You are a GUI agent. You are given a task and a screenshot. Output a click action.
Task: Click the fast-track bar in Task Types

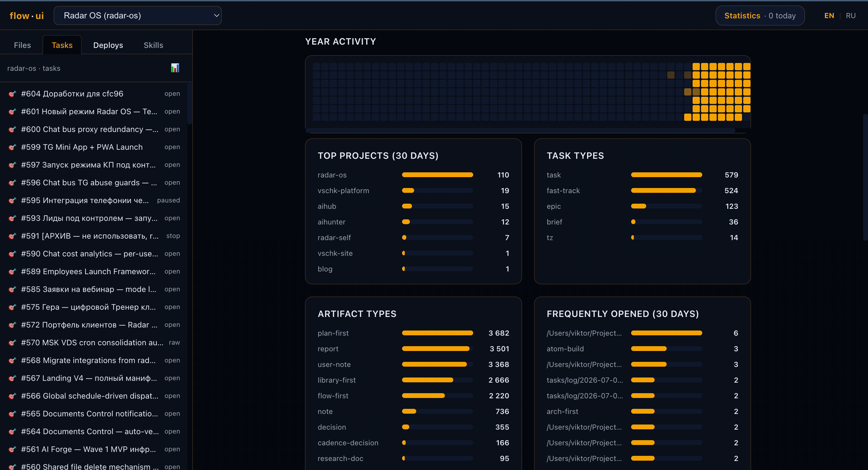tap(666, 190)
